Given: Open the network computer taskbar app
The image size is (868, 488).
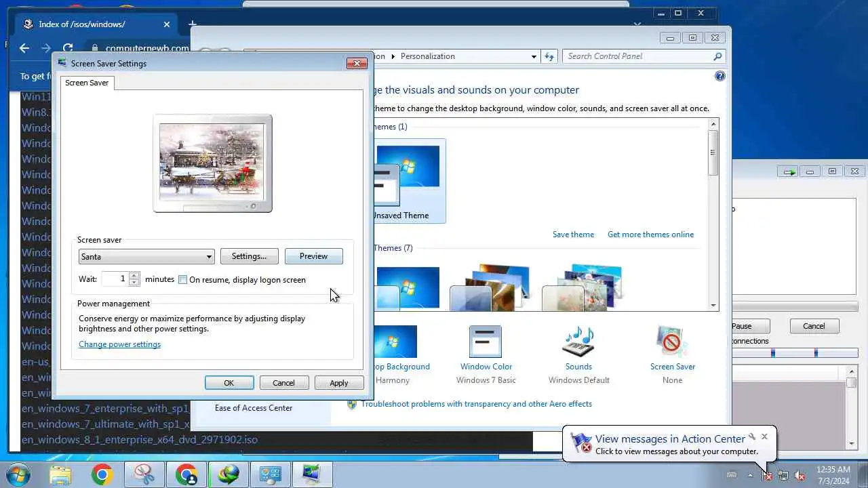Looking at the screenshot, I should coord(313,474).
